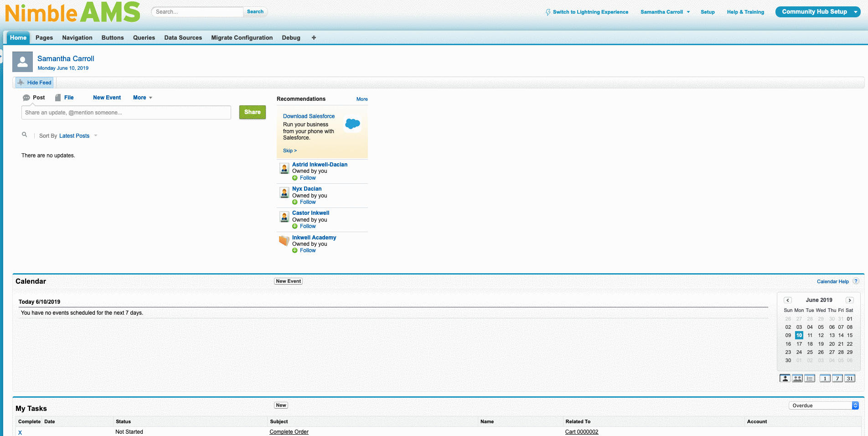Switch calendar to week view icon
The image size is (868, 436).
pos(837,378)
